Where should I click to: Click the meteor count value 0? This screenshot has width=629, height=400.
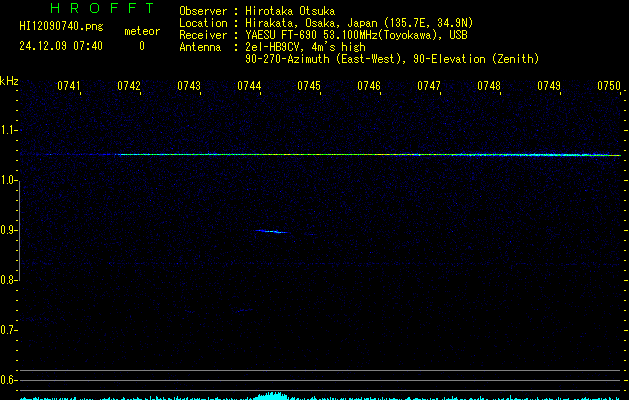[x=142, y=46]
